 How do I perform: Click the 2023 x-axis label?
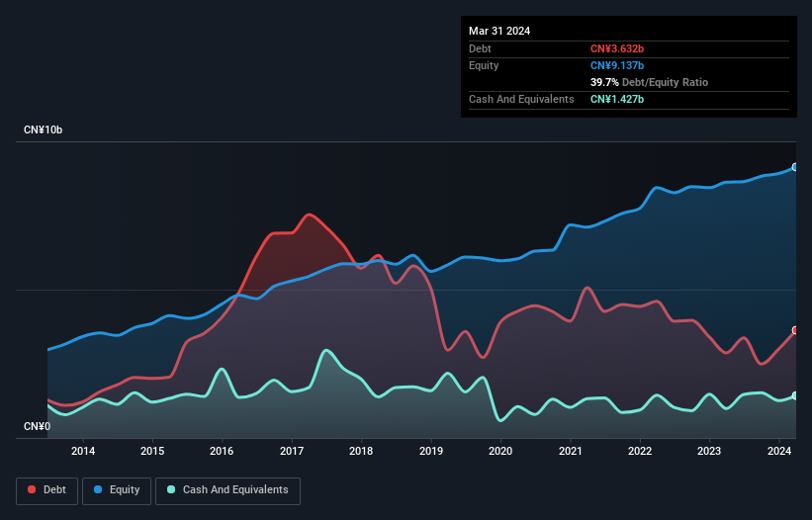(709, 451)
